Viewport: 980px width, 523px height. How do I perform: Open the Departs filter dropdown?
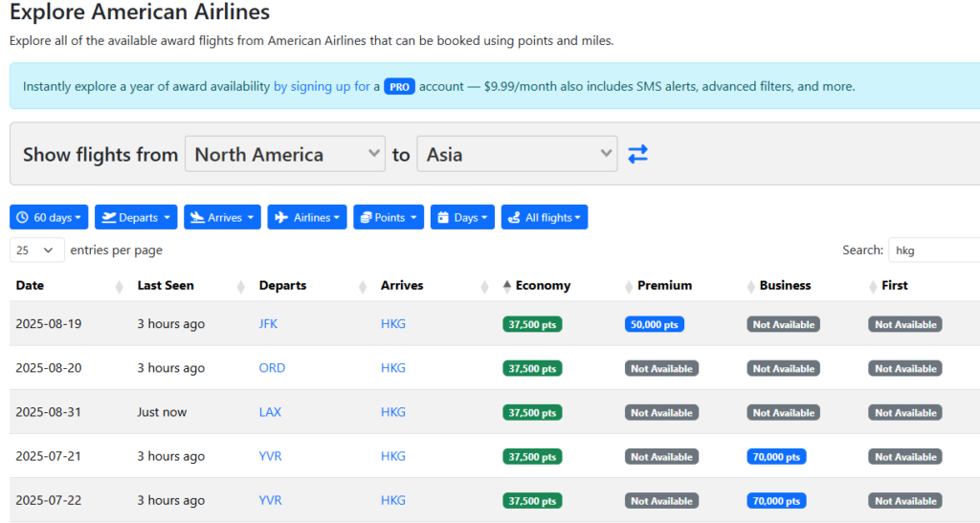(x=136, y=217)
